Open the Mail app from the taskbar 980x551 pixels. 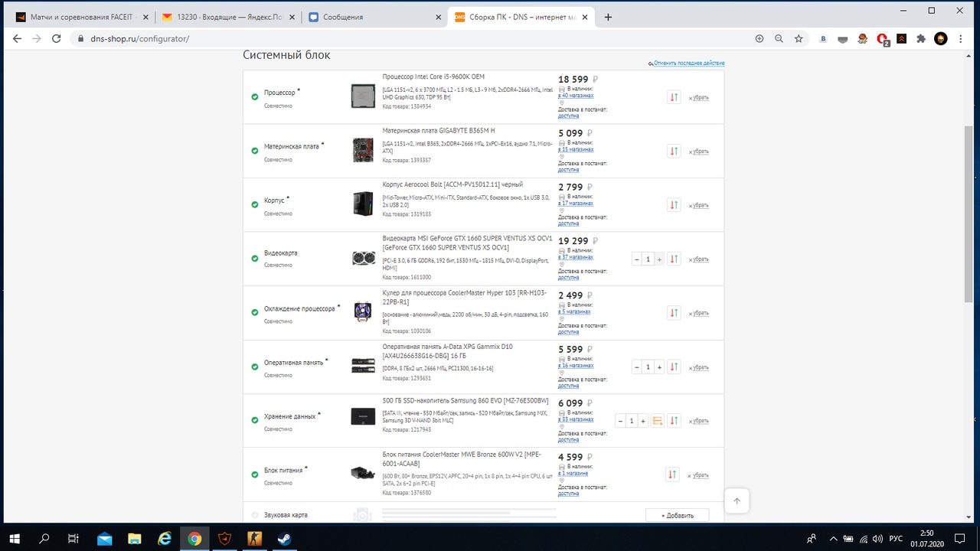point(104,538)
